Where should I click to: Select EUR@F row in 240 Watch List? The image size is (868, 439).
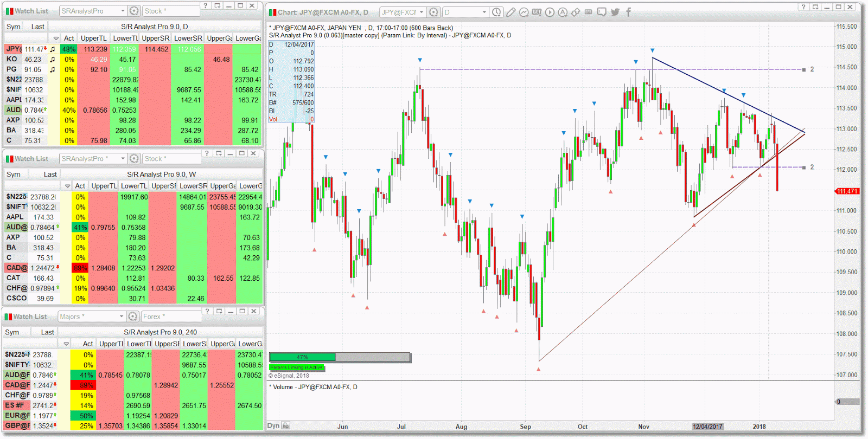[x=133, y=416]
